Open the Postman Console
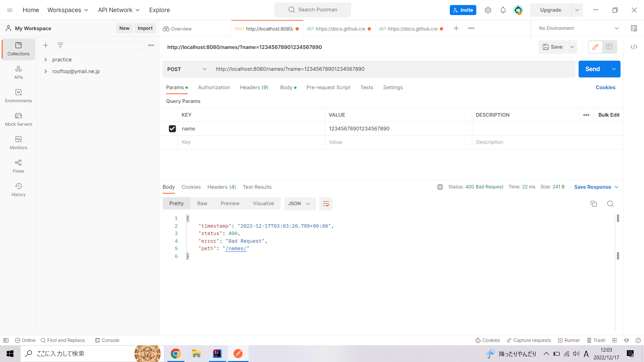The width and height of the screenshot is (644, 362). pyautogui.click(x=107, y=340)
